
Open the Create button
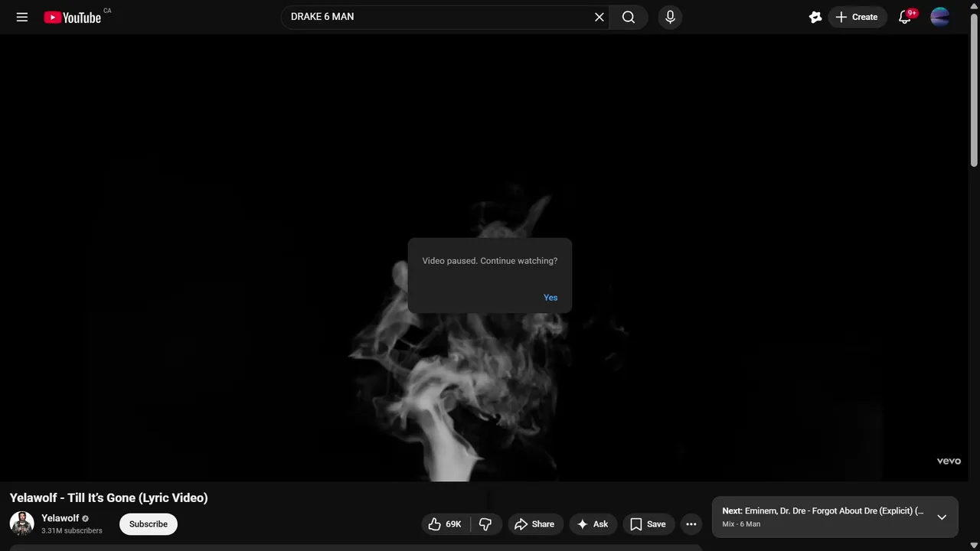(x=857, y=17)
